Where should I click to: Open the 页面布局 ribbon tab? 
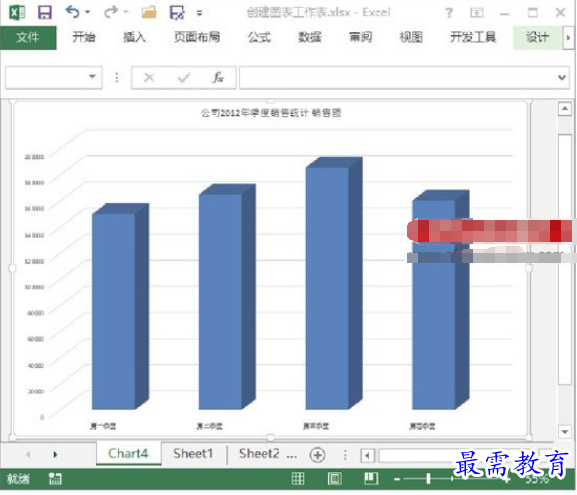coord(197,37)
